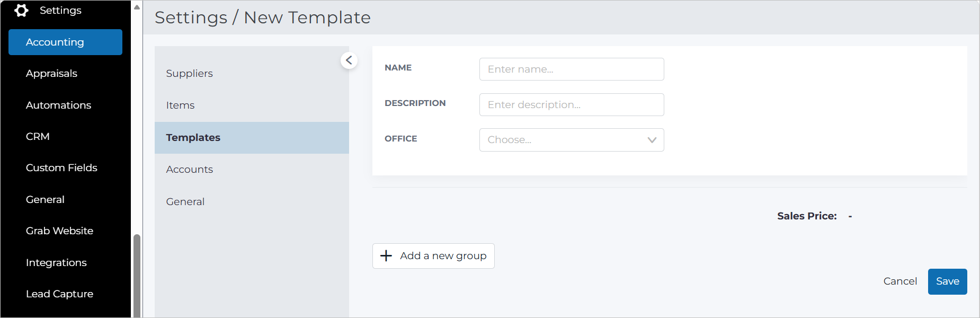Click the DESCRIPTION field label

pos(415,103)
